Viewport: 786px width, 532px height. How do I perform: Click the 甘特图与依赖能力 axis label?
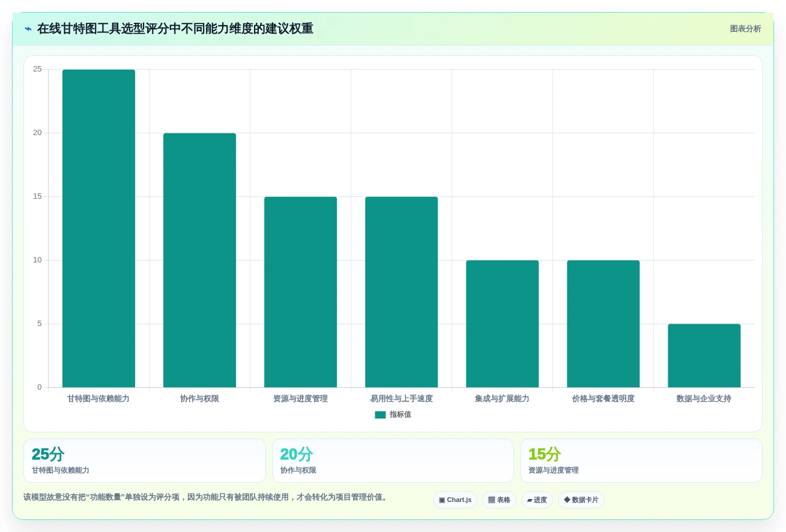click(98, 399)
